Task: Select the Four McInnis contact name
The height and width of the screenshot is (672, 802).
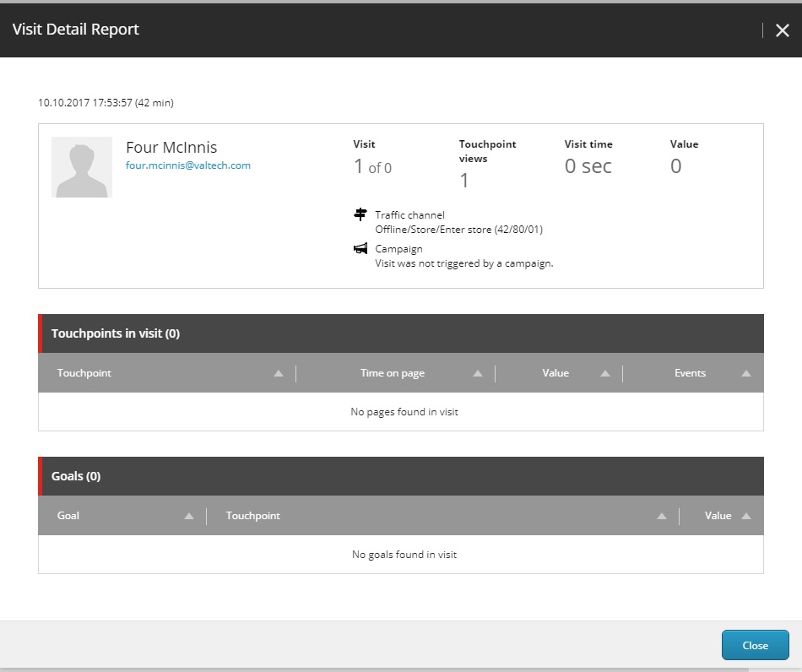Action: (171, 147)
